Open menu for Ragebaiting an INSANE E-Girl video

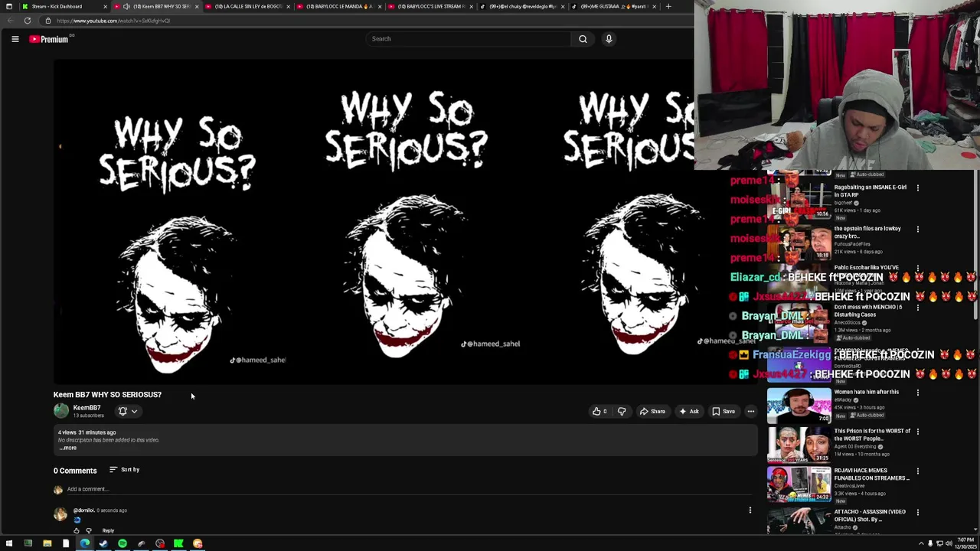point(918,187)
